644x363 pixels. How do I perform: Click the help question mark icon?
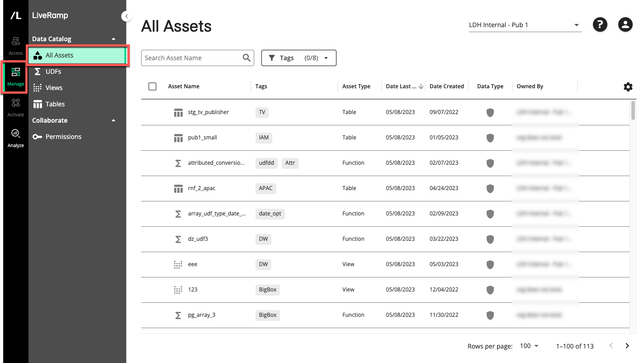[x=600, y=24]
